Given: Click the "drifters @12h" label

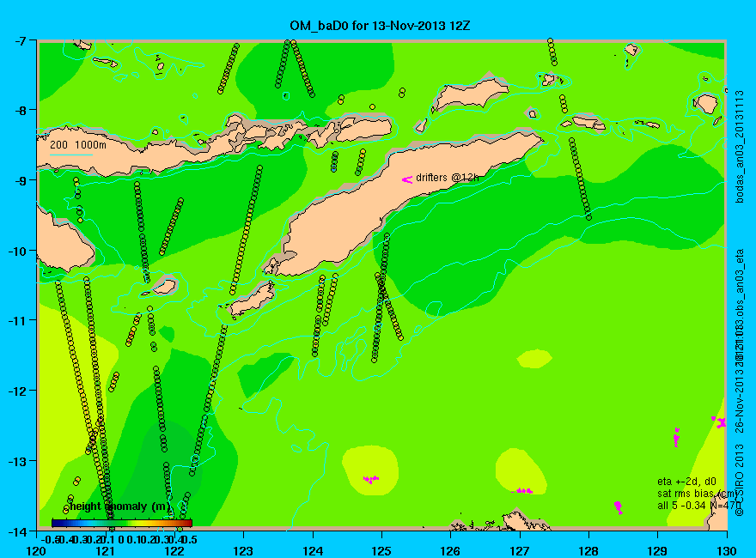Looking at the screenshot, I should pos(448,178).
